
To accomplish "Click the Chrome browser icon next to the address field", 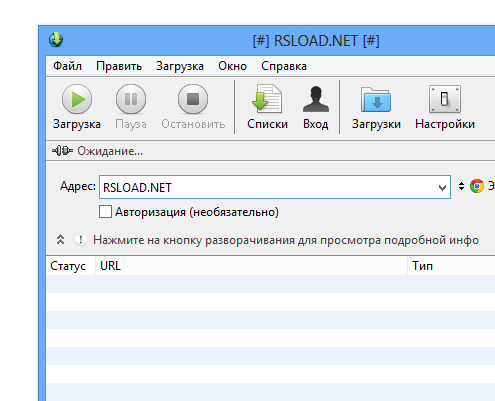I will [477, 186].
